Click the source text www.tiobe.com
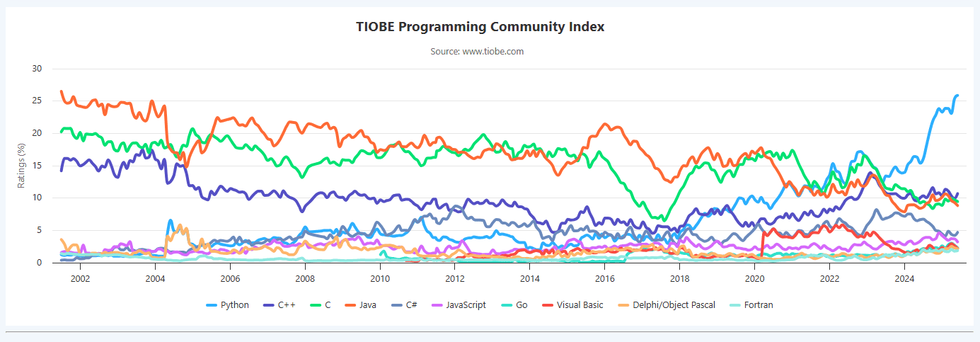 (493, 52)
